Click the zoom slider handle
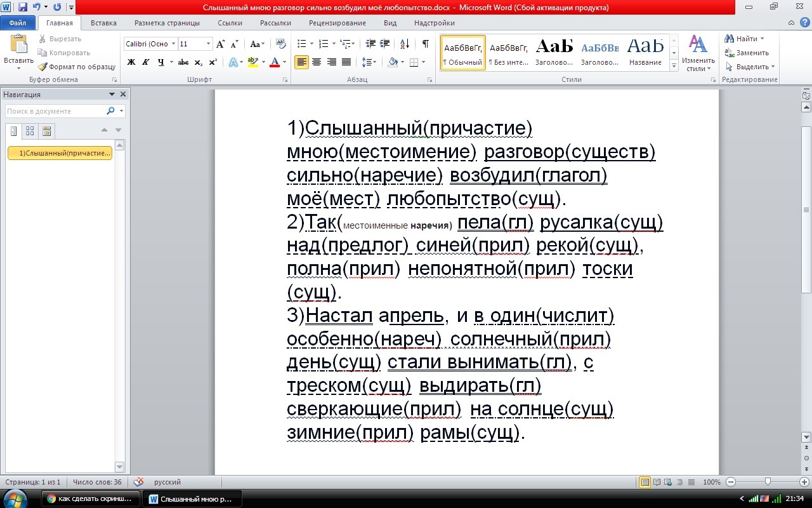The height and width of the screenshot is (508, 812). click(768, 482)
